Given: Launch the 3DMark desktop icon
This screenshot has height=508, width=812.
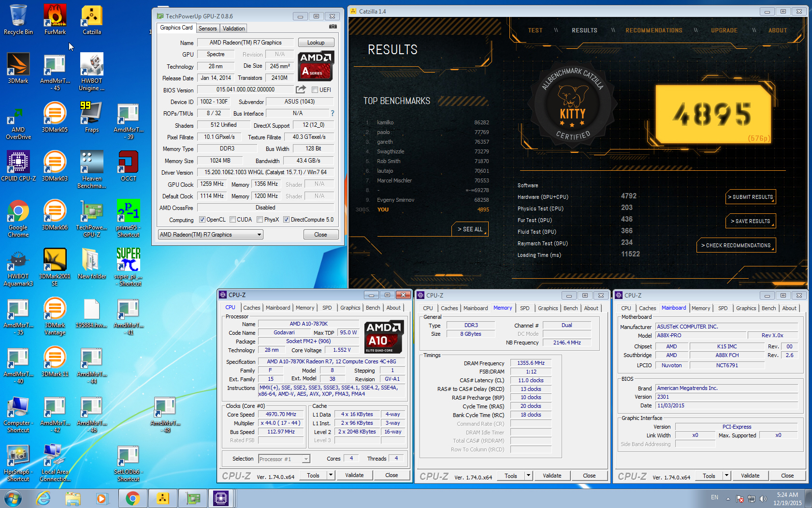Looking at the screenshot, I should 18,68.
